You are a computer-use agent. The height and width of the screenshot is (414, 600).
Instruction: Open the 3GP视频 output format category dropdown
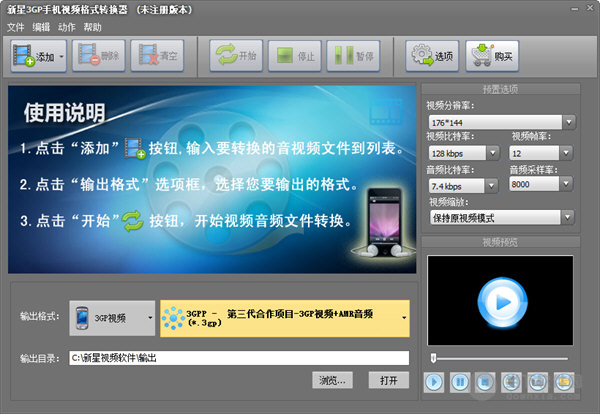coord(112,318)
